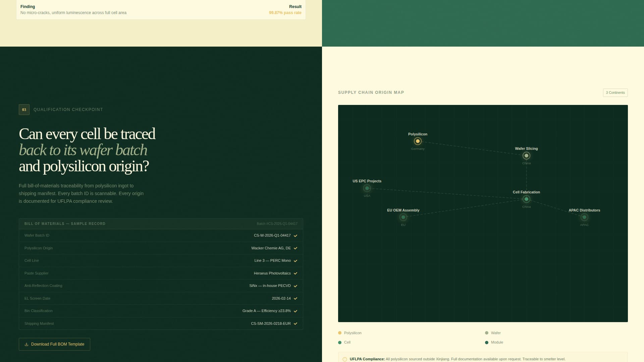Screen dimensions: 644x362
Task: Click the Supply Chain Origin Map heading
Action: pos(371,92)
